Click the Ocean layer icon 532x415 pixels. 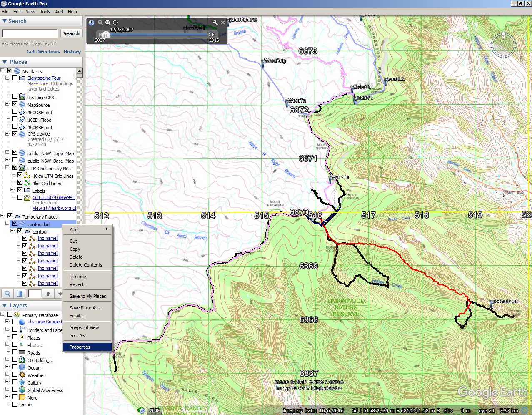click(22, 367)
